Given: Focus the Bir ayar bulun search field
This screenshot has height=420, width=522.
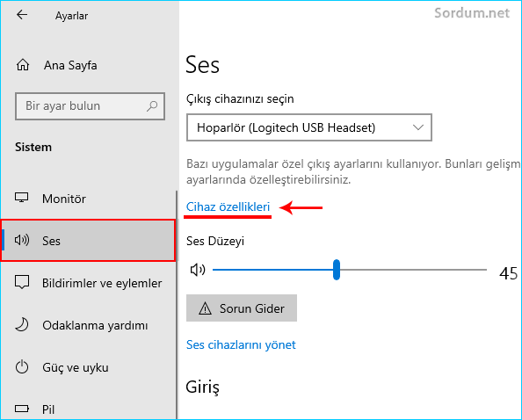Looking at the screenshot, I should (90, 106).
